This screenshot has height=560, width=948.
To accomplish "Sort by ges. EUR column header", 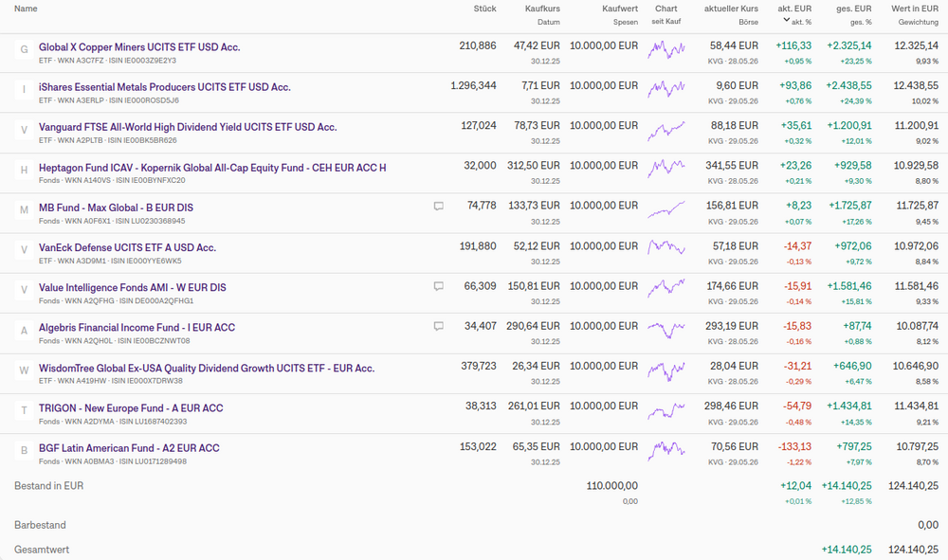I will coord(854,9).
